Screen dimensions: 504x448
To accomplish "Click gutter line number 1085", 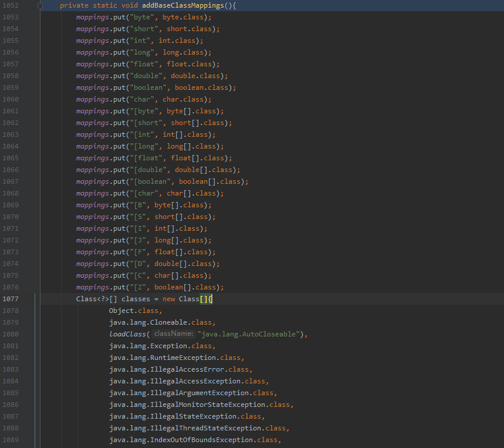I will click(11, 393).
